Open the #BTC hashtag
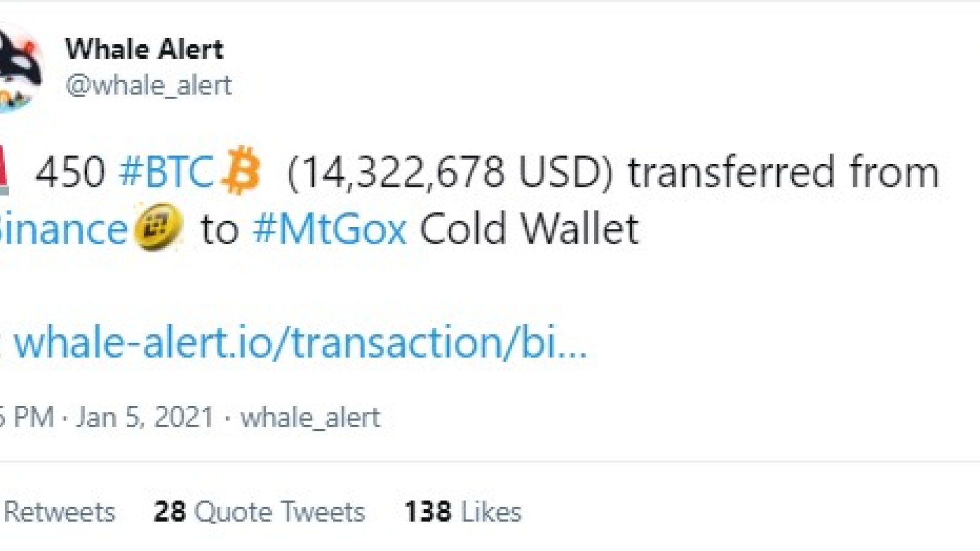 tap(166, 171)
